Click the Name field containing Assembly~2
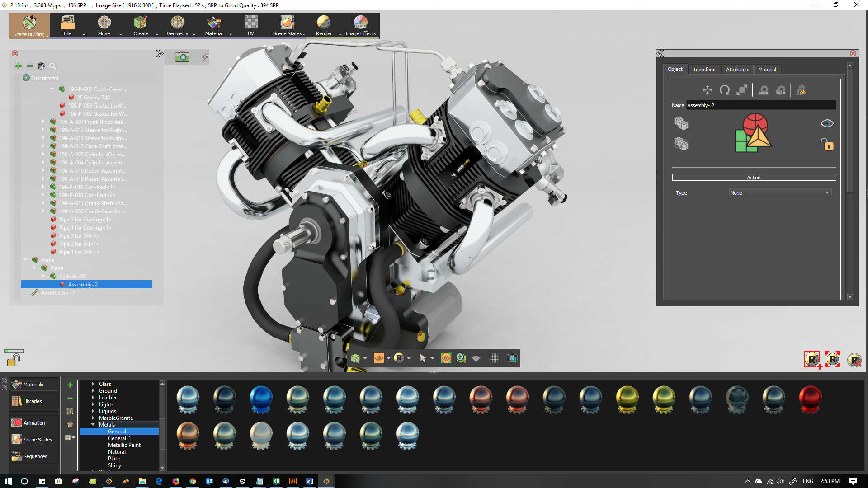868x488 pixels. click(760, 105)
